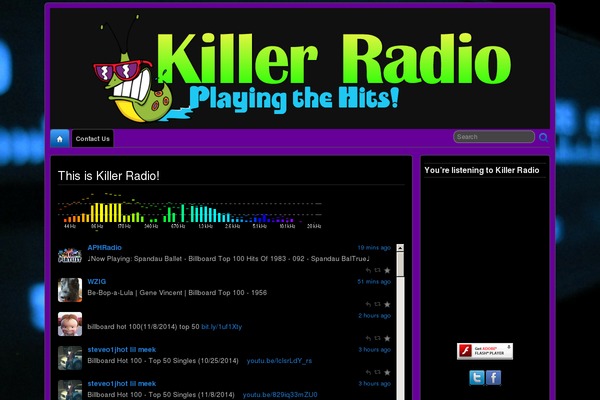
Task: Click the Spandau Ballet Now Playing tweet text
Action: (x=228, y=259)
